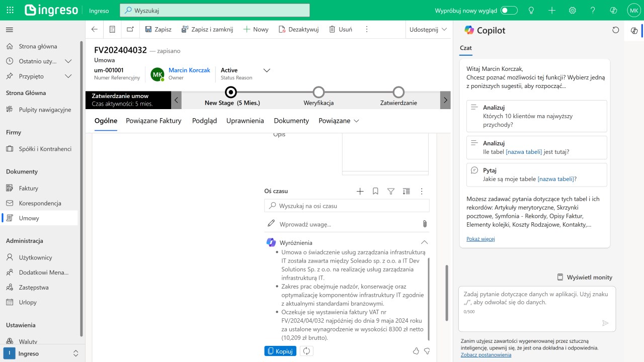Reset the Copilot chat with refresh icon
644x362 pixels.
[615, 30]
